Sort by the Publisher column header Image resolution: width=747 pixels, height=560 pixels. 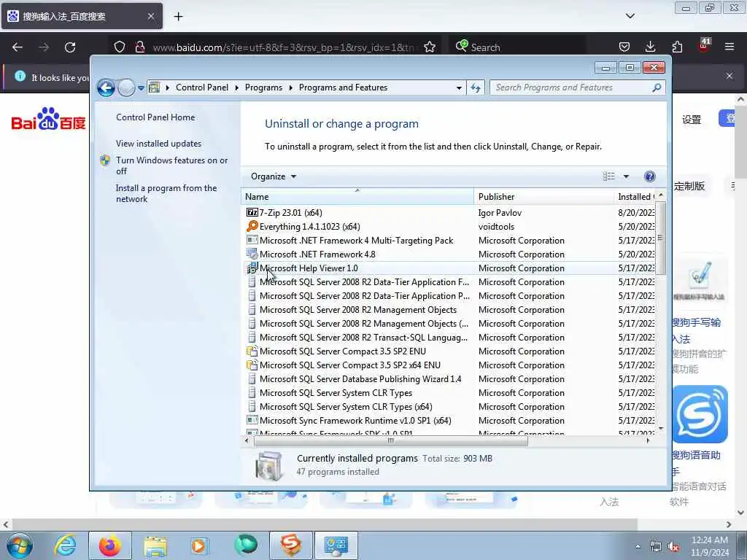click(543, 197)
